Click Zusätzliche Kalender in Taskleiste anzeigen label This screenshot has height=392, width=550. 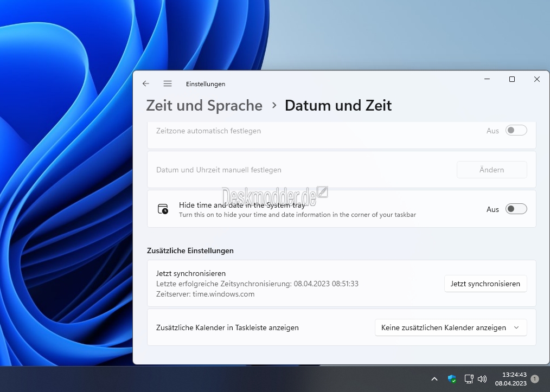[x=227, y=327]
